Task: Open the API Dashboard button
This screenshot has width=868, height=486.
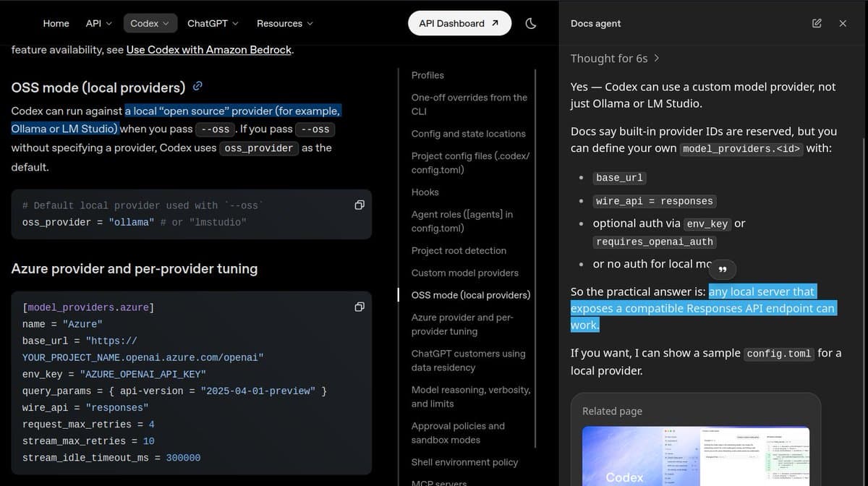Action: 459,23
